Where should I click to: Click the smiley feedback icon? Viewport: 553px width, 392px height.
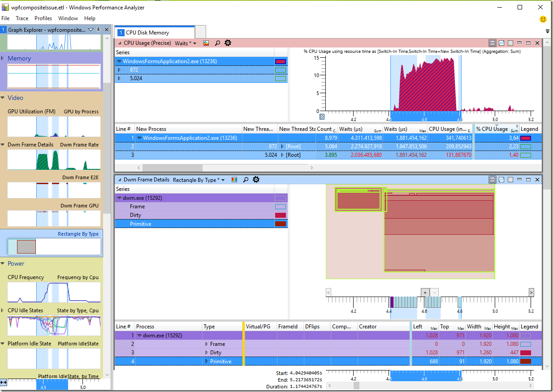point(543,19)
